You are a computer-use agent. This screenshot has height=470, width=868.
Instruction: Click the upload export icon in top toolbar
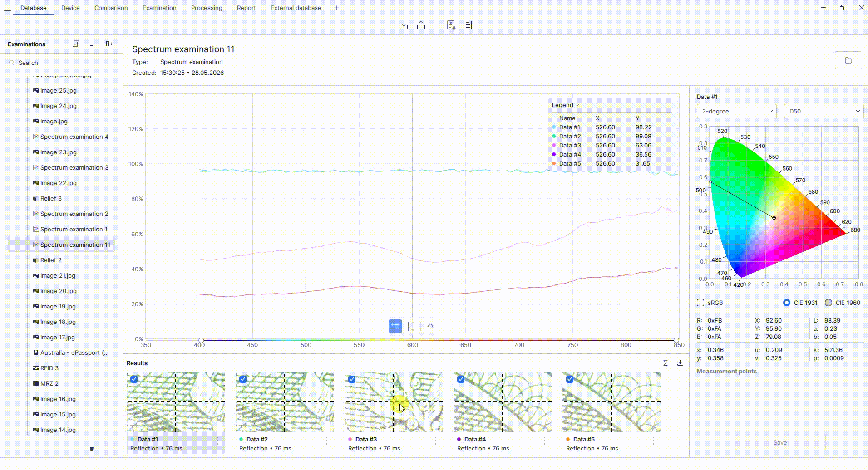click(x=421, y=25)
